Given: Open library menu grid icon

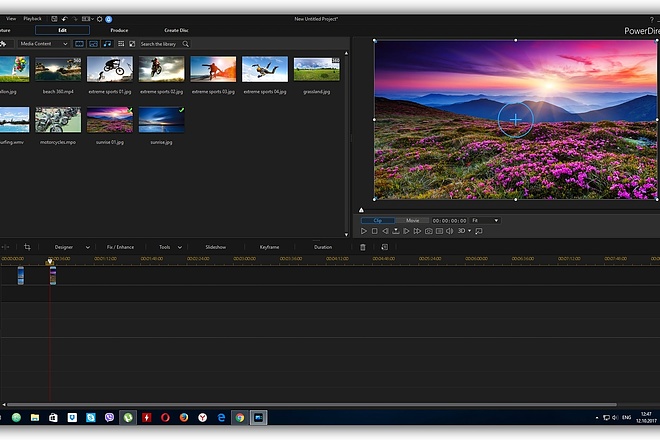Looking at the screenshot, I should point(121,44).
